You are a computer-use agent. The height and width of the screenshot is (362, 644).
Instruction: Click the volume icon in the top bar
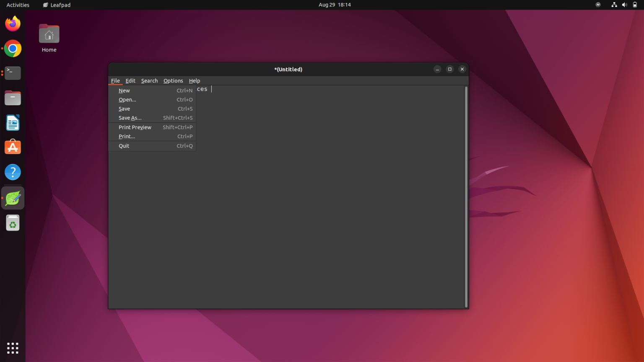[x=624, y=5]
